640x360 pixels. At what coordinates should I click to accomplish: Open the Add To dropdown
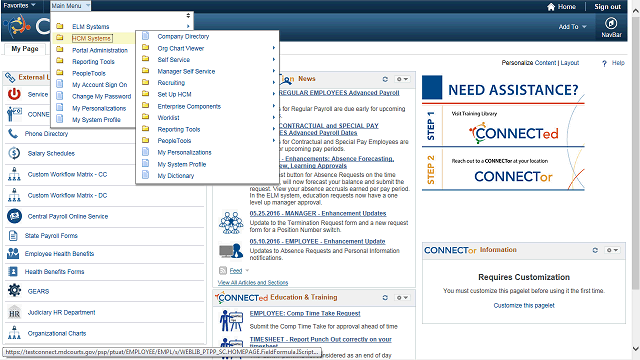click(572, 27)
